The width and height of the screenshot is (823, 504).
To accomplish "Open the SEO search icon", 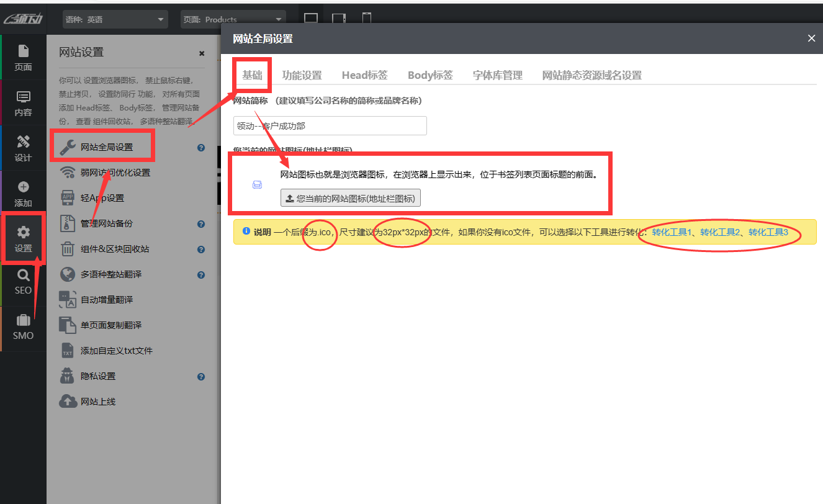I will point(23,281).
